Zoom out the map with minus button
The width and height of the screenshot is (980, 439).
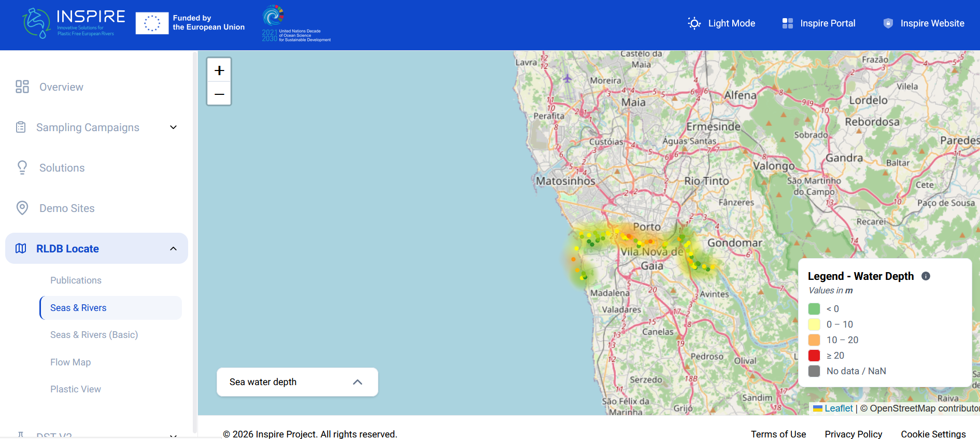pyautogui.click(x=219, y=94)
